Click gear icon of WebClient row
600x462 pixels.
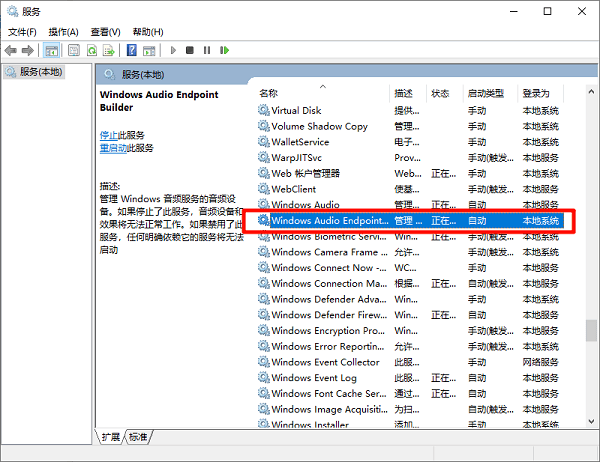point(264,189)
